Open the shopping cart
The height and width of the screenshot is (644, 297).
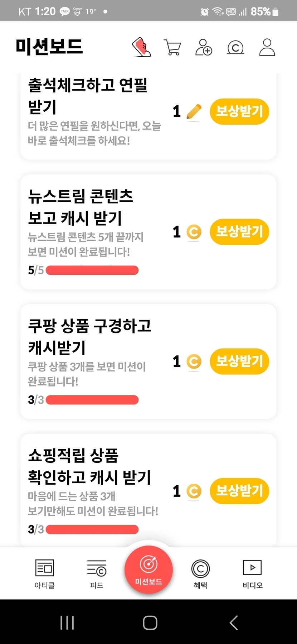click(x=172, y=47)
